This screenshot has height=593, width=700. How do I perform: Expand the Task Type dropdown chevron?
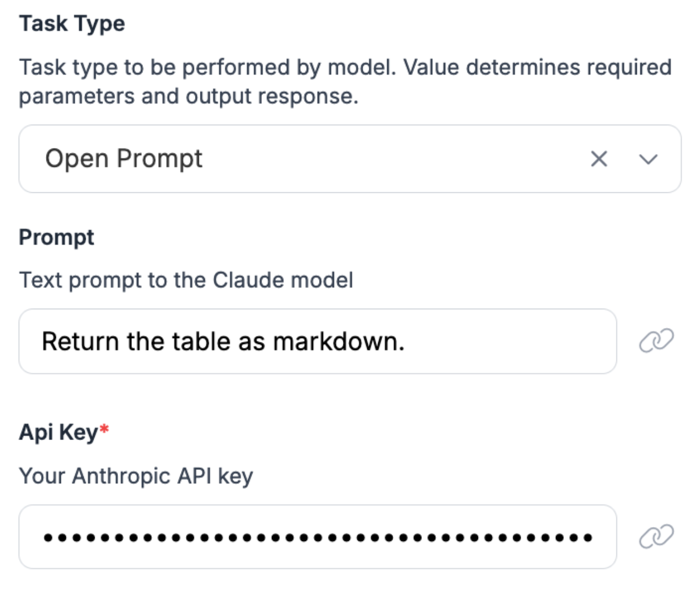click(648, 160)
